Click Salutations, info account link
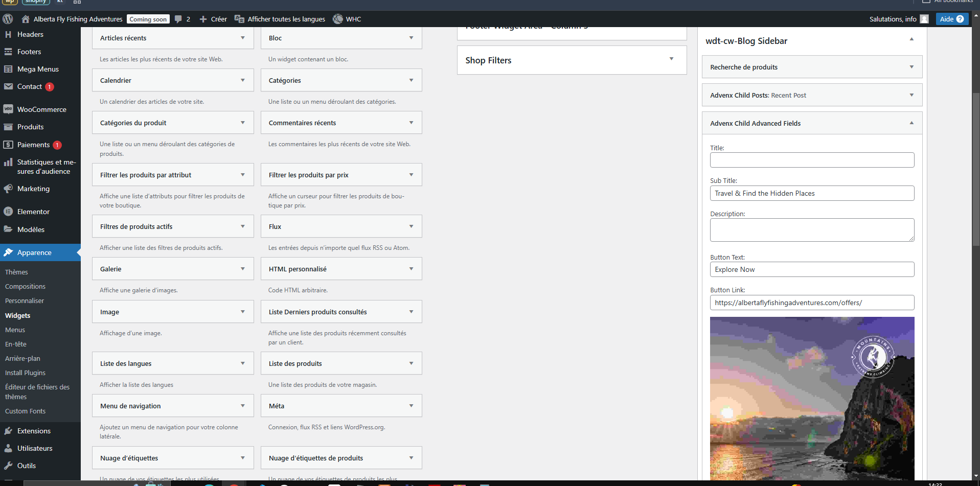 point(893,19)
